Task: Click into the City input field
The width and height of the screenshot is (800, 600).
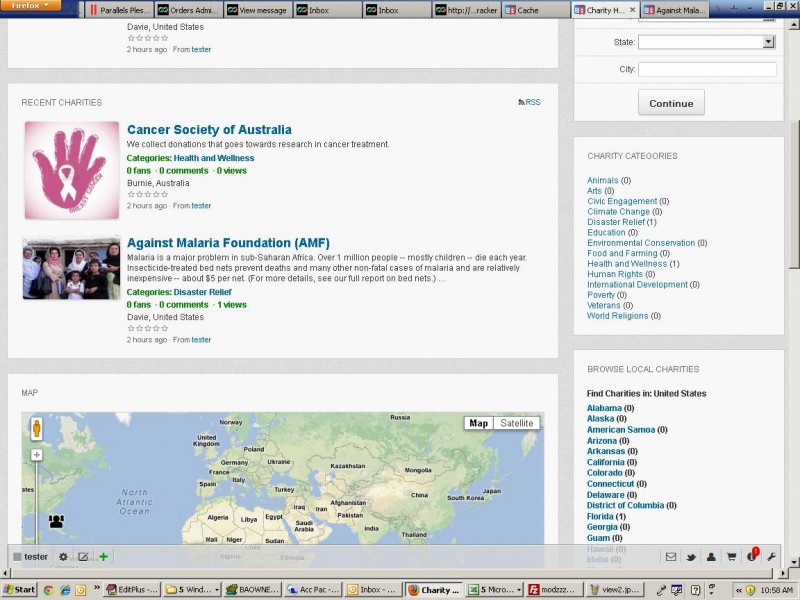Action: (707, 69)
